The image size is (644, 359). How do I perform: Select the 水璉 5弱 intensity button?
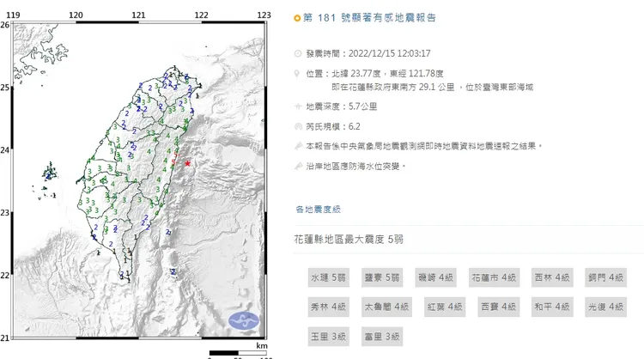coord(328,277)
